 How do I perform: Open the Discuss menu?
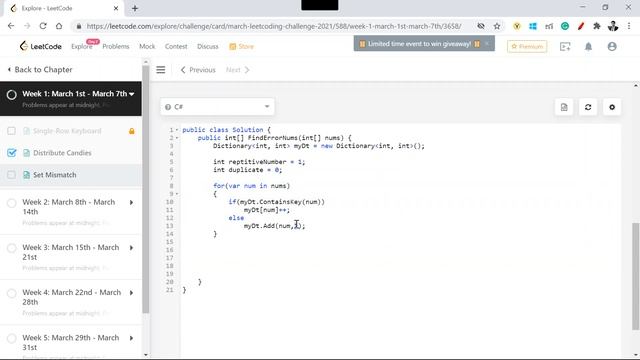[207, 47]
